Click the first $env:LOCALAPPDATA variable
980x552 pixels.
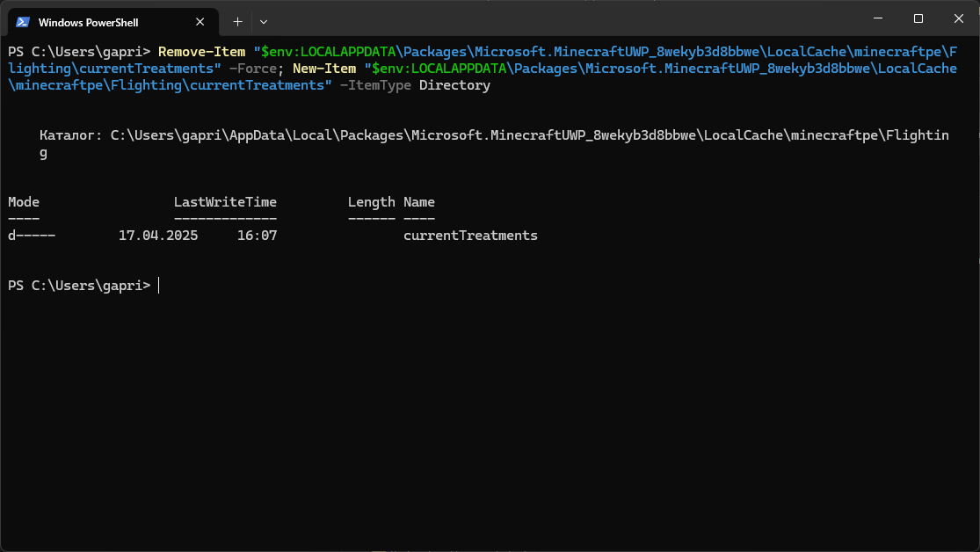pos(329,52)
